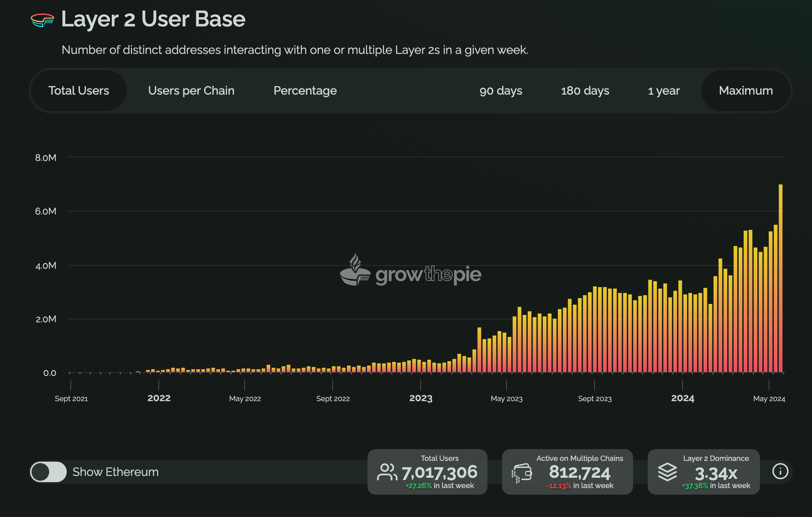This screenshot has height=517, width=812.
Task: Select the 90 days timespan
Action: click(501, 91)
